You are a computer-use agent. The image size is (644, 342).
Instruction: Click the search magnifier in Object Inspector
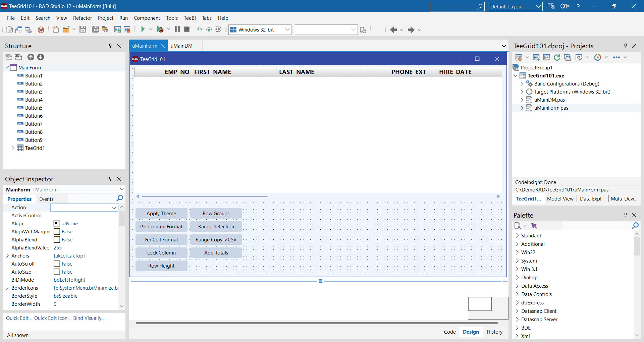120,198
